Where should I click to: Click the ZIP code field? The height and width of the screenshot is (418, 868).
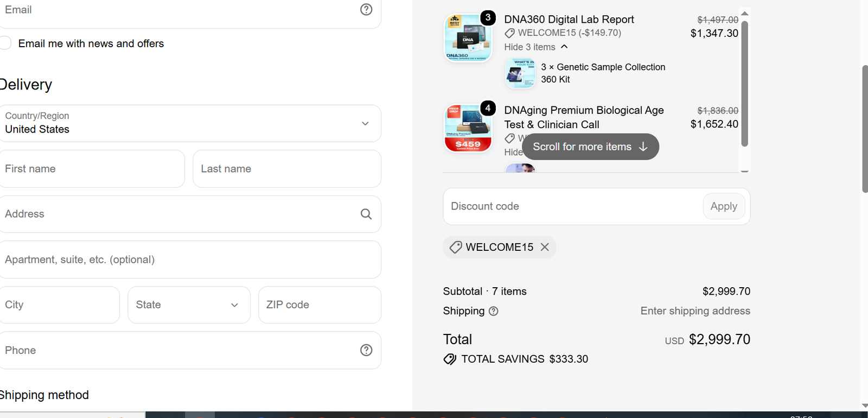pyautogui.click(x=320, y=305)
